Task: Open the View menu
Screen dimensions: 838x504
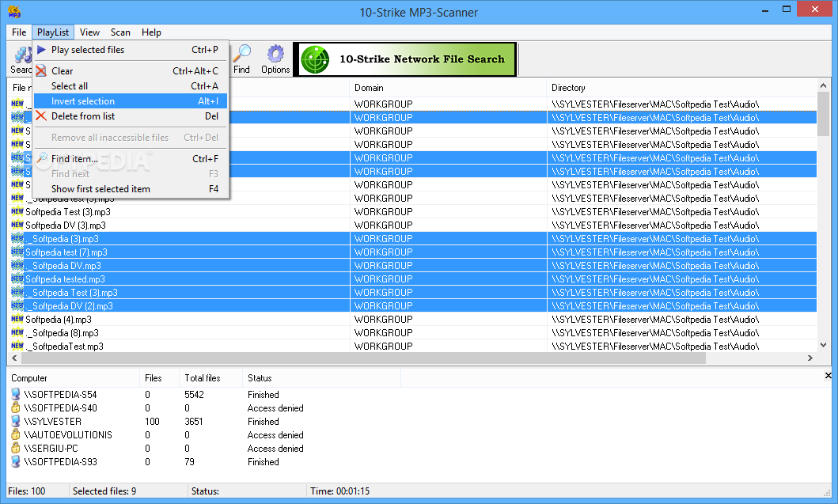Action: pyautogui.click(x=89, y=32)
